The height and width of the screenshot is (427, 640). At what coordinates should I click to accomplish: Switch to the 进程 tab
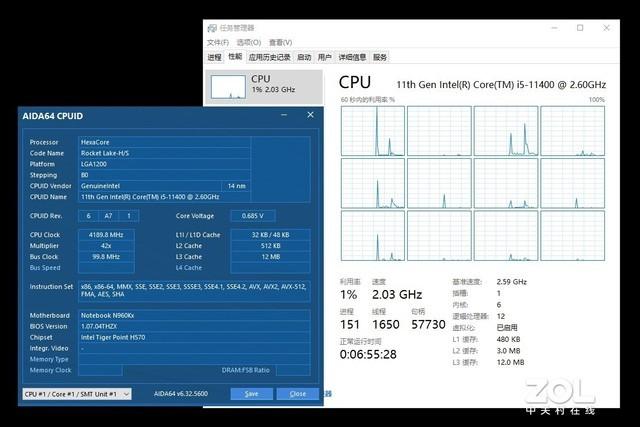215,57
